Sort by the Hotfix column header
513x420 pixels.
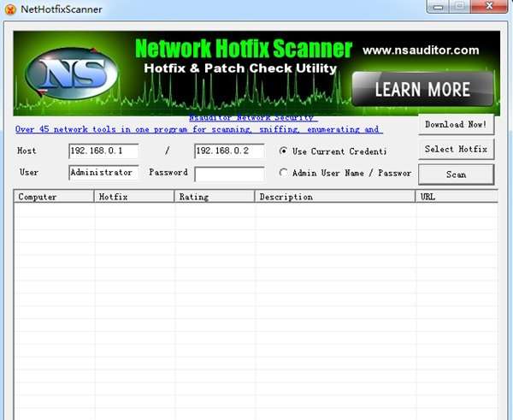[134, 197]
